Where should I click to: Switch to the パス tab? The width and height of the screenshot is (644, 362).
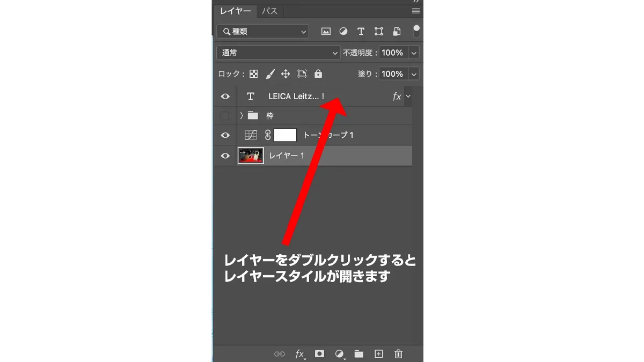point(269,11)
